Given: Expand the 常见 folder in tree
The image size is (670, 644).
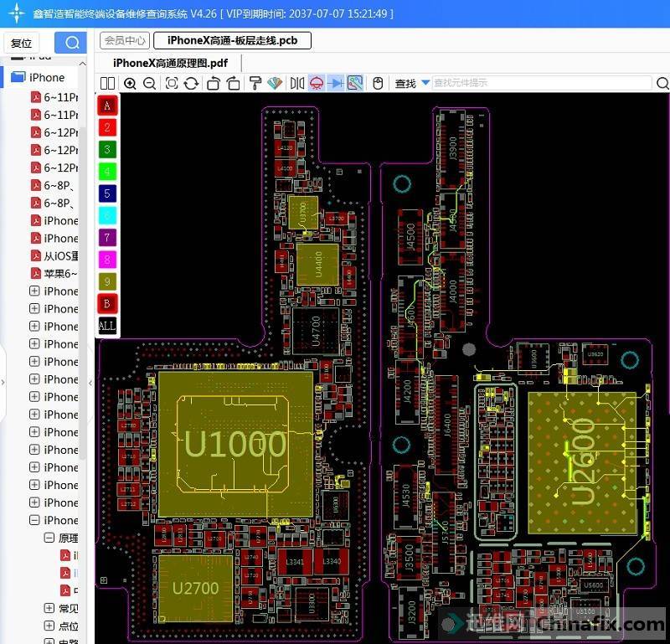Looking at the screenshot, I should tap(49, 608).
